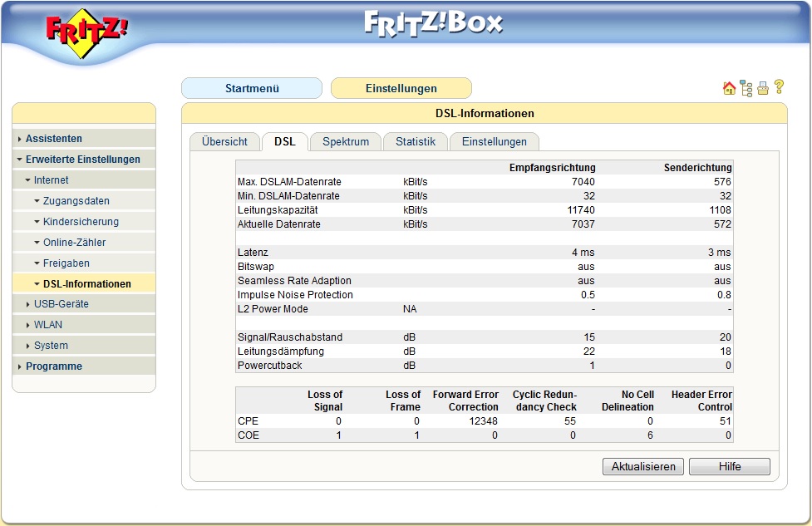
Task: Click arrow beside Zugangsdaten
Action: click(37, 201)
